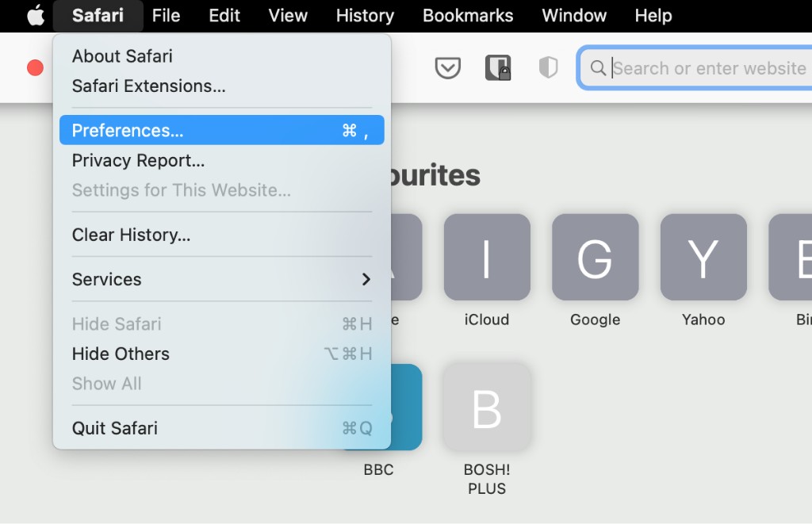Select Hide Others from the menu

click(222, 354)
